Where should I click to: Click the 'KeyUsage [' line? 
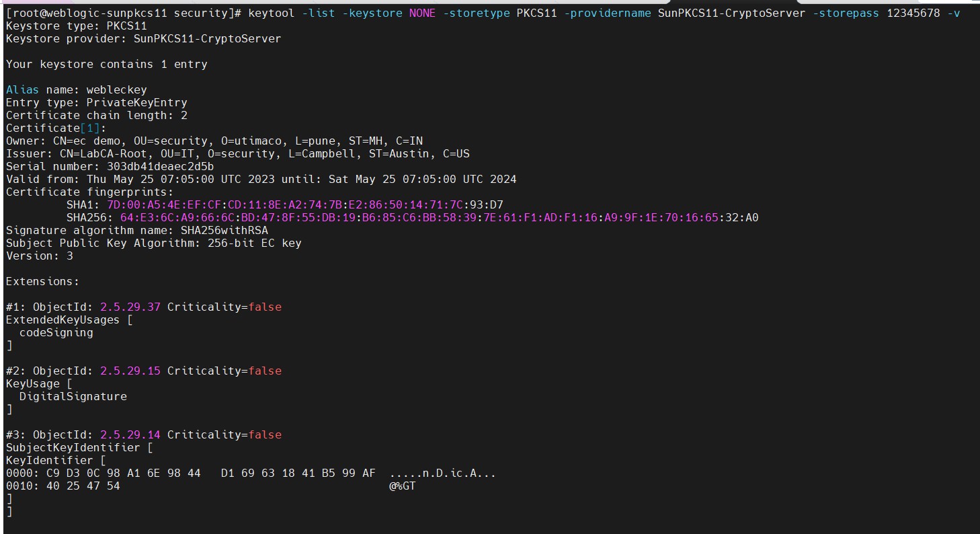pyautogui.click(x=39, y=384)
